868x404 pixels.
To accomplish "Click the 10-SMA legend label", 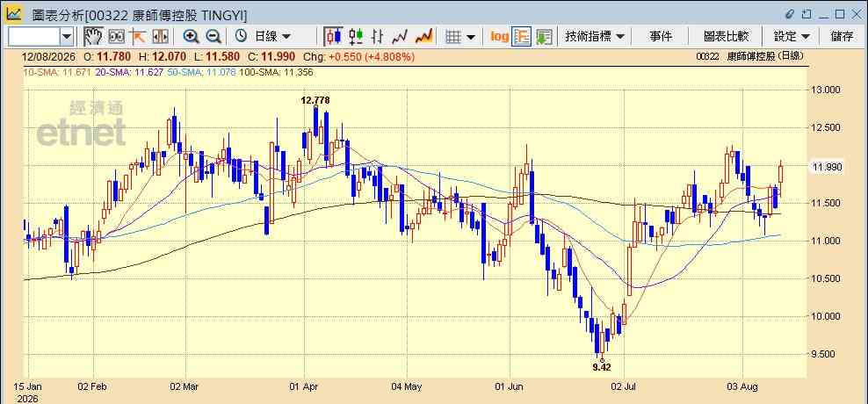I will click(55, 72).
